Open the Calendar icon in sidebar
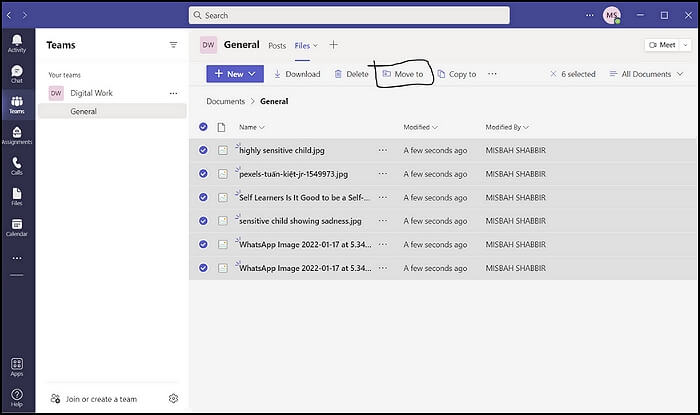The height and width of the screenshot is (415, 700). pyautogui.click(x=17, y=226)
